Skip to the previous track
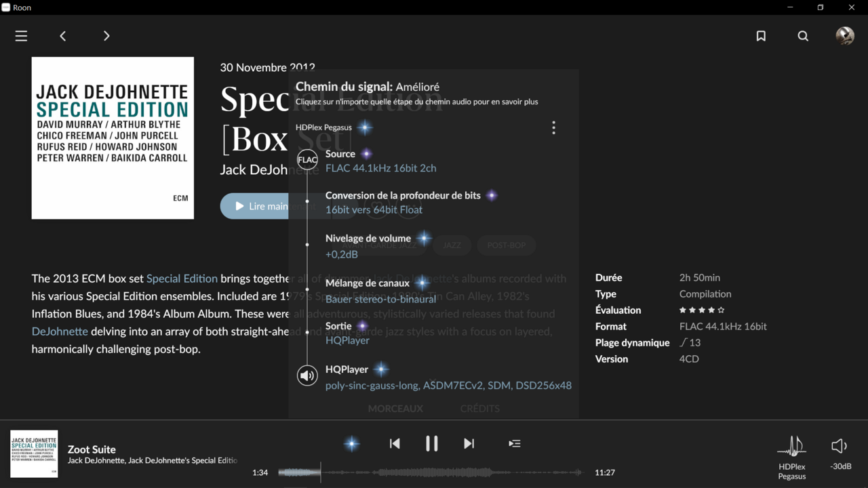The height and width of the screenshot is (488, 868). [x=395, y=443]
